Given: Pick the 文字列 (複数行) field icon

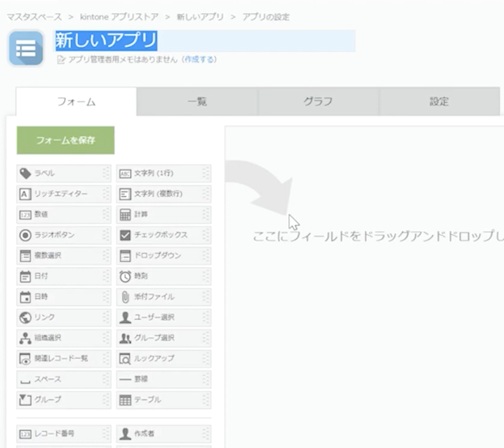Looking at the screenshot, I should pyautogui.click(x=125, y=195).
